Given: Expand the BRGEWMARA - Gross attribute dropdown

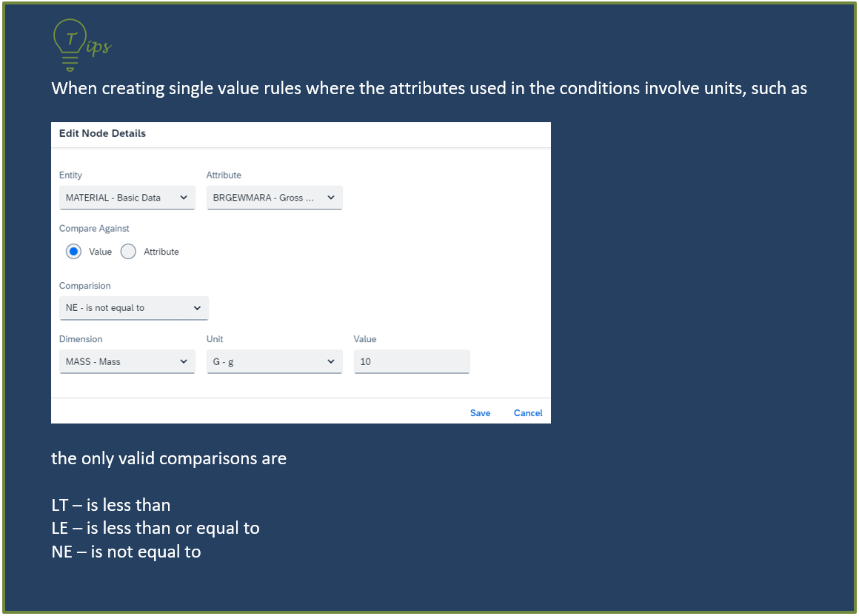Looking at the screenshot, I should pos(275,198).
